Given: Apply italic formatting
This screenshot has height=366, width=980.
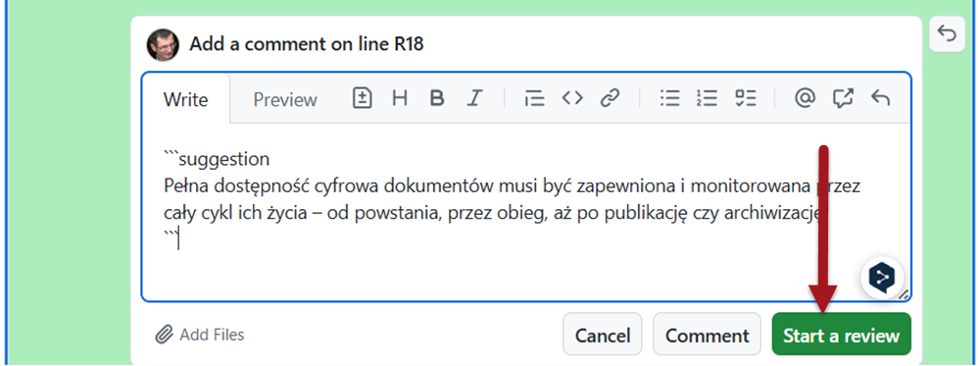Looking at the screenshot, I should pos(475,98).
